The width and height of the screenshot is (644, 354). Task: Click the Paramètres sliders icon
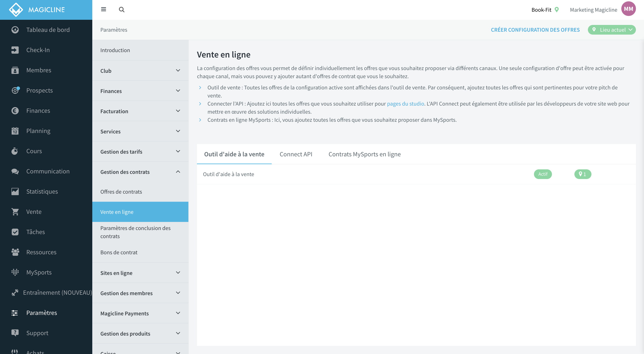pos(15,313)
